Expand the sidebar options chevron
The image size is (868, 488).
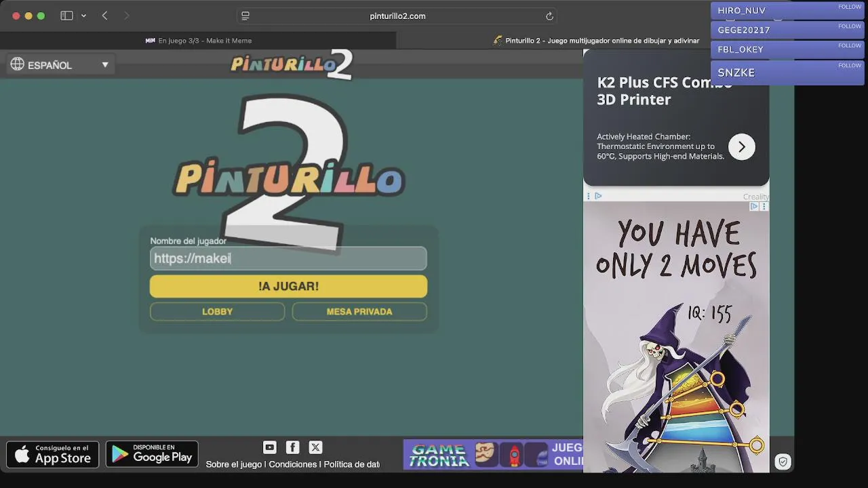(83, 16)
